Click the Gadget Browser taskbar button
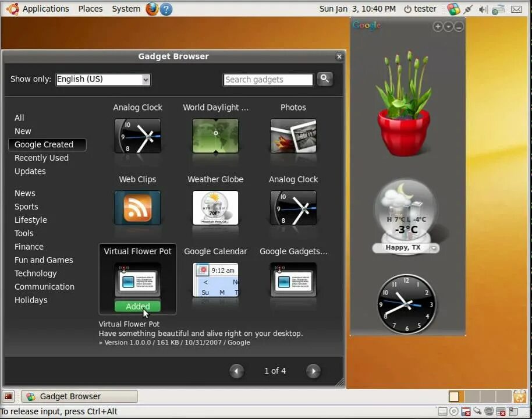The height and width of the screenshot is (419, 532). (80, 396)
